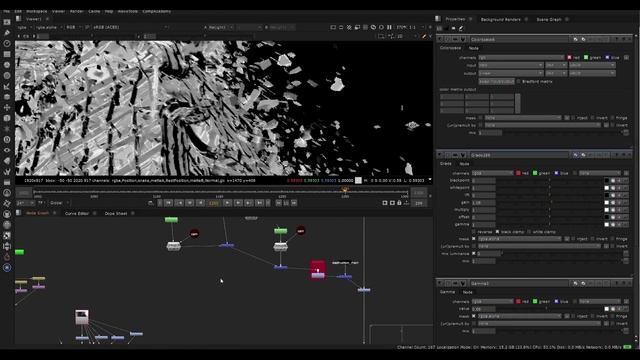Switch to the Scene Graph tab
The height and width of the screenshot is (360, 640).
tap(549, 19)
